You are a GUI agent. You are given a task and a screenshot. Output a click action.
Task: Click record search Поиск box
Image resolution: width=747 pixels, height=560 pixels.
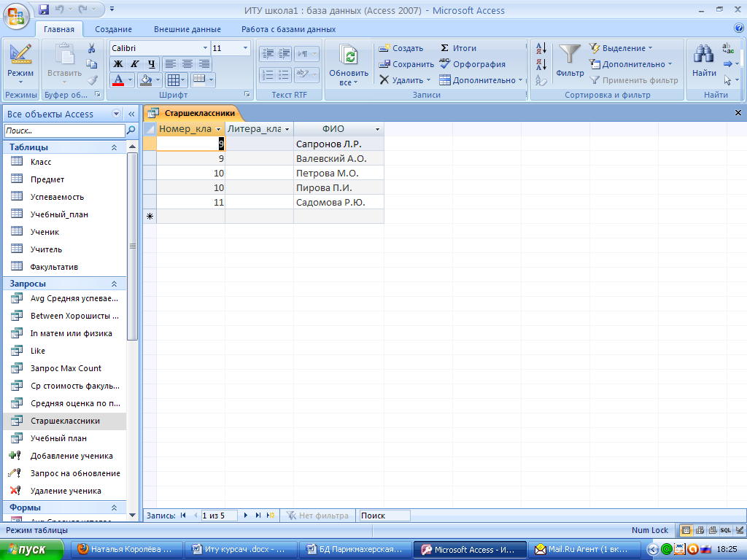point(384,516)
